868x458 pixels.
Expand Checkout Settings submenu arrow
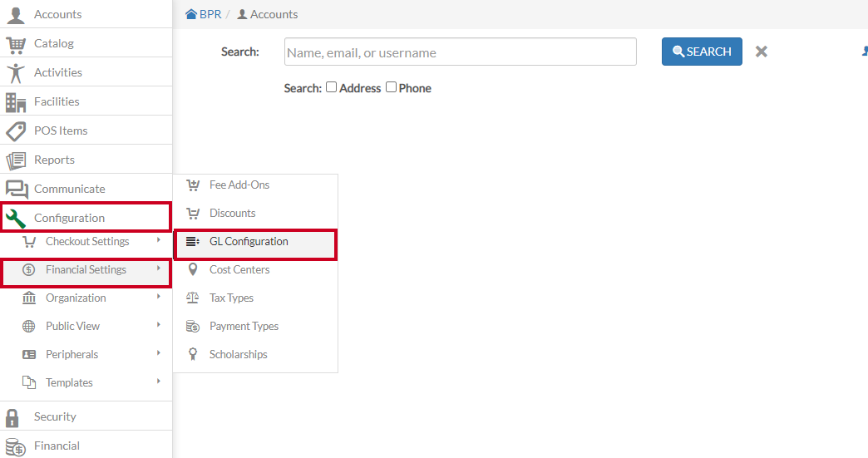coord(158,240)
